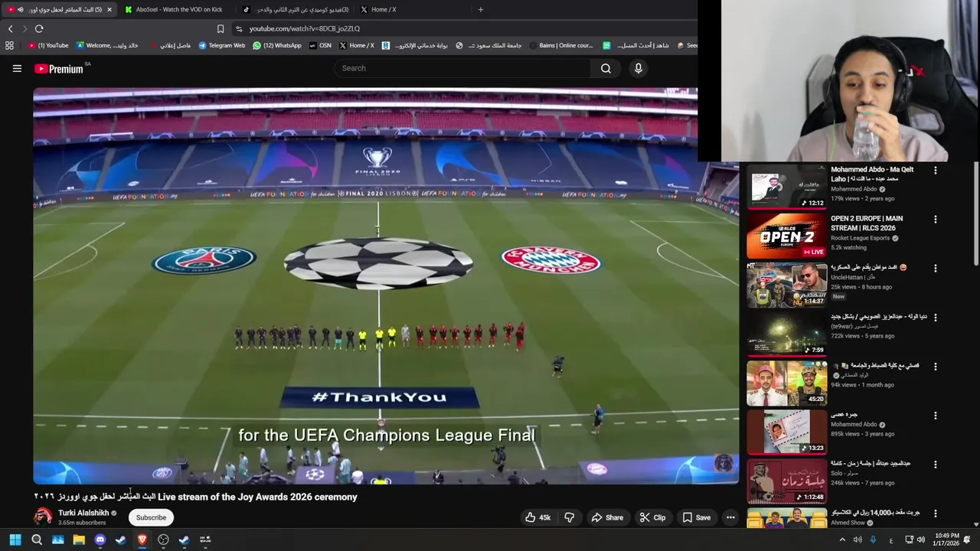Bookmark this page icon in address bar
This screenshot has width=980, height=551.
(x=220, y=28)
